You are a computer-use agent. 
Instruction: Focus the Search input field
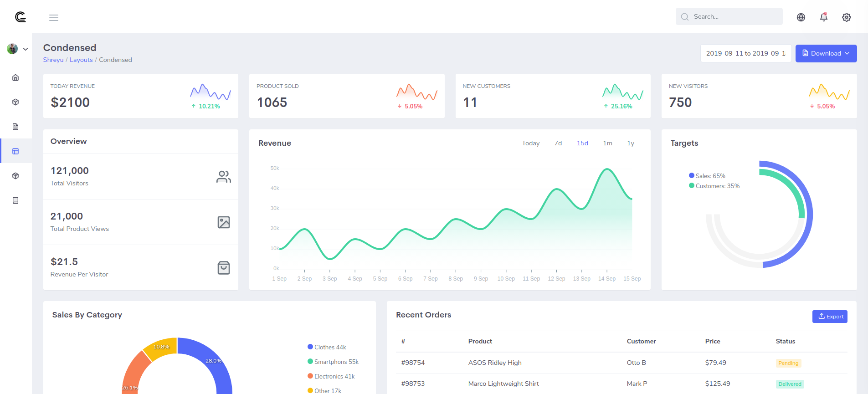pyautogui.click(x=729, y=16)
